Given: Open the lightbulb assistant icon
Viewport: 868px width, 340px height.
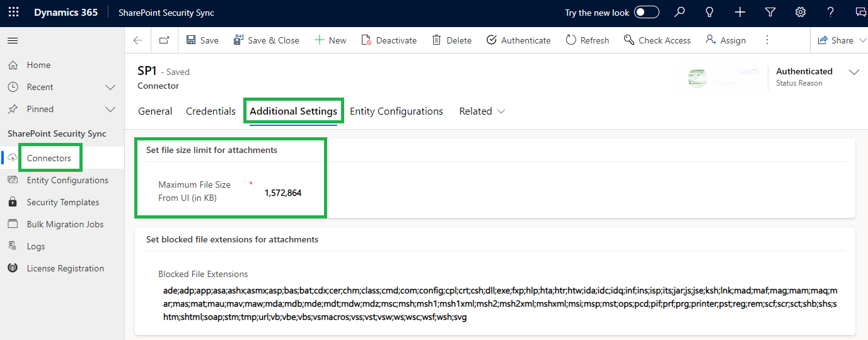Looking at the screenshot, I should pos(710,13).
